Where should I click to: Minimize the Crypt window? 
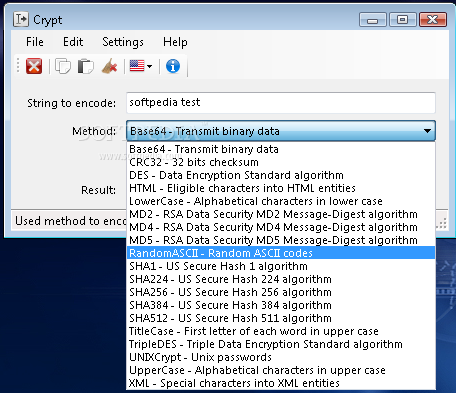(x=373, y=20)
